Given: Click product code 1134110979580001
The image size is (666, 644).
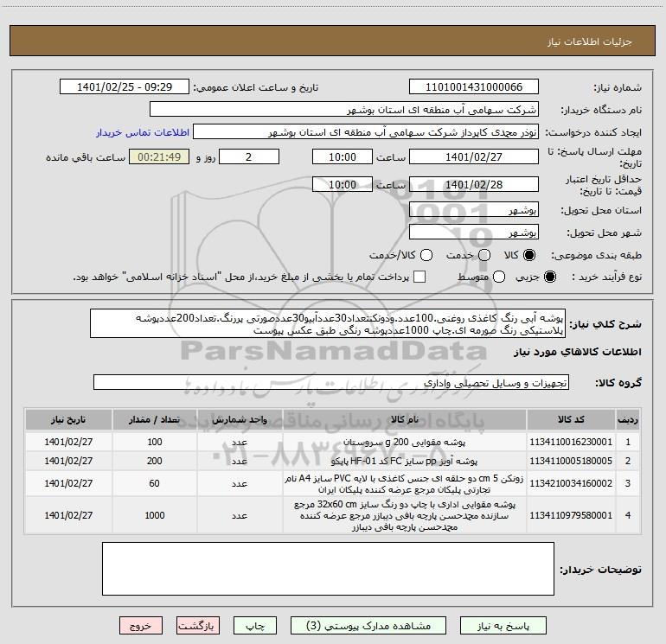Looking at the screenshot, I should coord(571,515).
